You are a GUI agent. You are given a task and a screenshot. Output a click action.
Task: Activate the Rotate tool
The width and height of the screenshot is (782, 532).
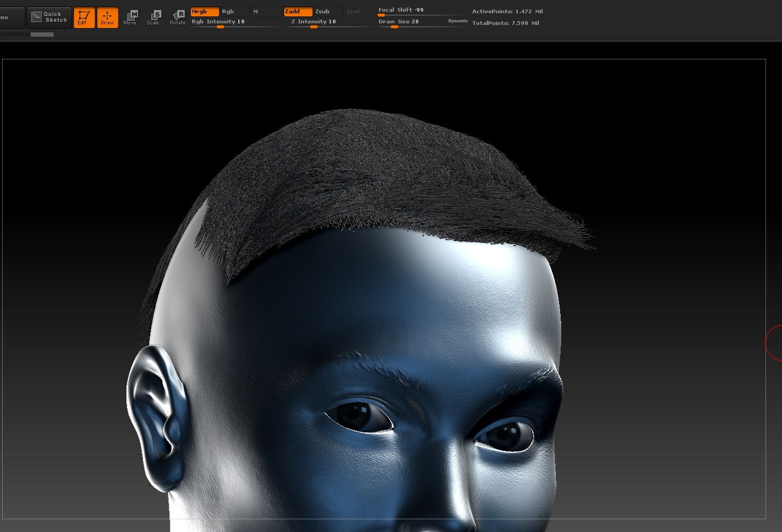[178, 18]
